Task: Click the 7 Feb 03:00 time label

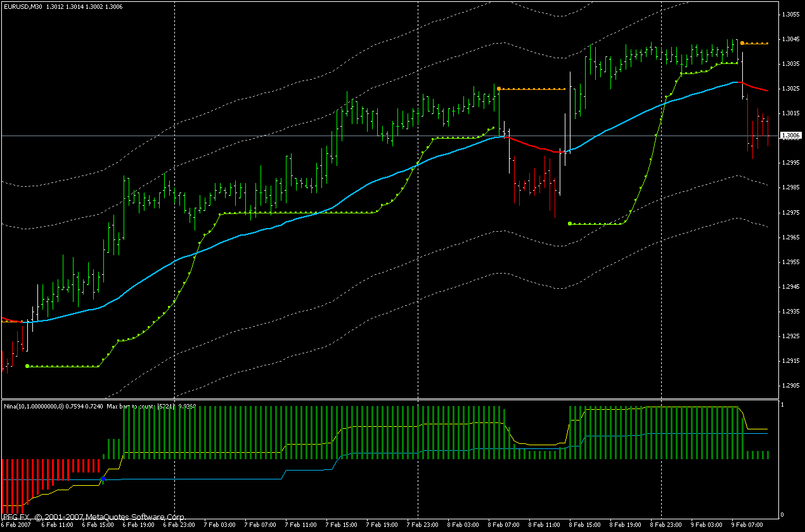Action: click(x=219, y=525)
